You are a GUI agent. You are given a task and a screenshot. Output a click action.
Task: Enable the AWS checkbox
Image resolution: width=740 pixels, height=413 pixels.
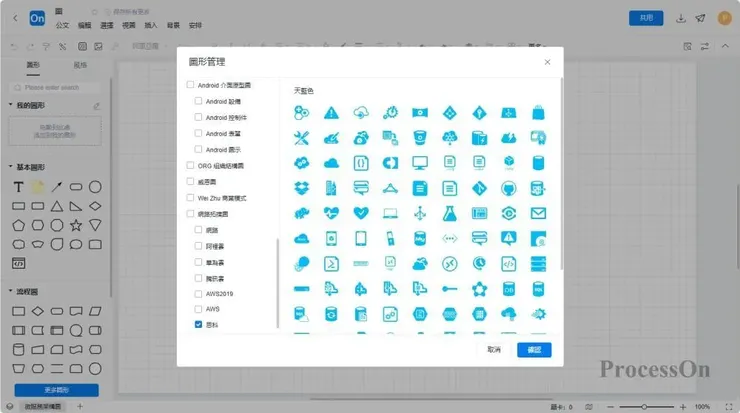click(x=198, y=309)
